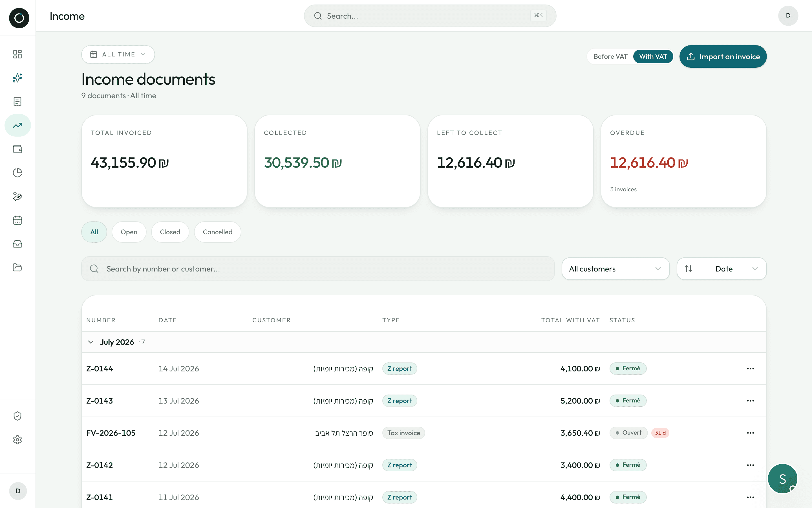812x508 pixels.
Task: Click the Customer column header
Action: 272,320
